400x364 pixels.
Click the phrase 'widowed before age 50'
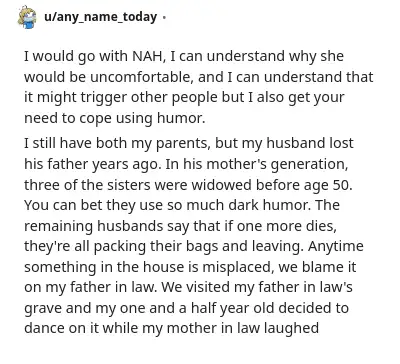272,185
